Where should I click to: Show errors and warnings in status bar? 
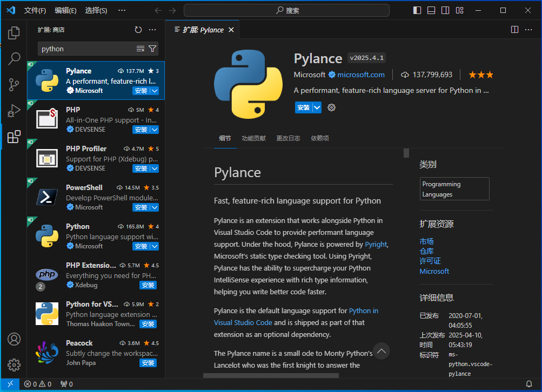tap(38, 384)
